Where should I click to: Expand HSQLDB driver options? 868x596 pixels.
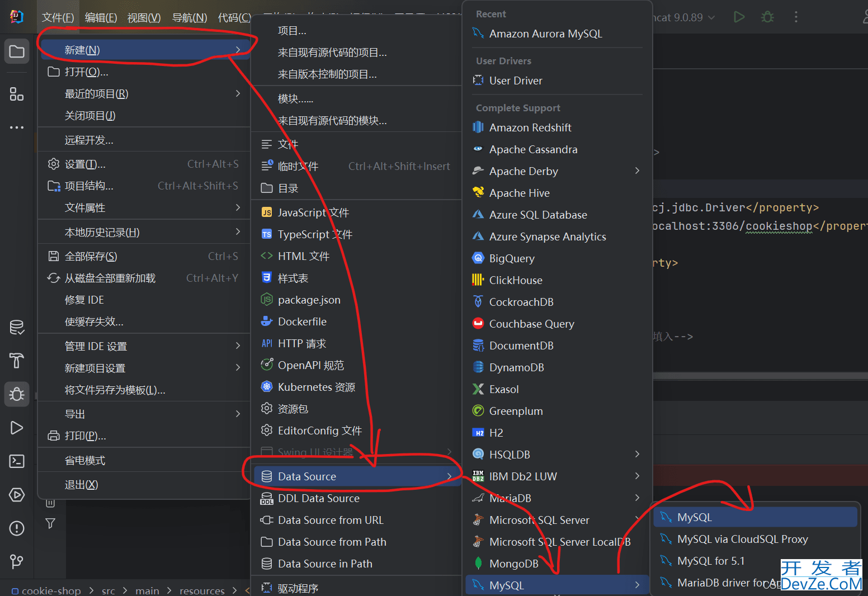pyautogui.click(x=558, y=455)
